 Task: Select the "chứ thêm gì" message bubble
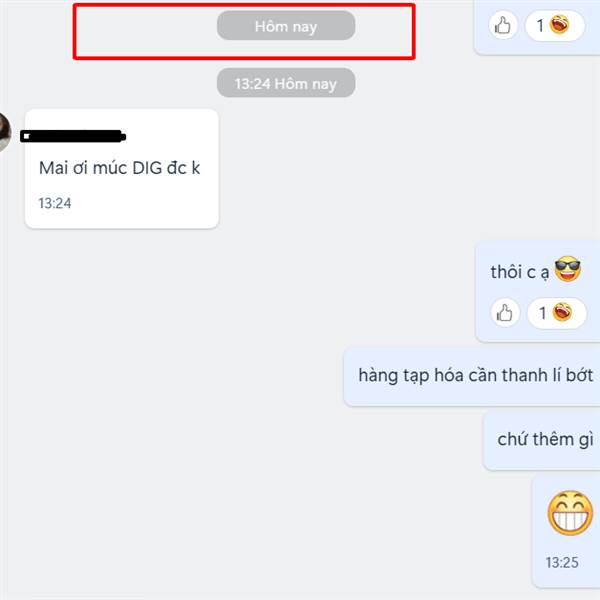coord(541,440)
